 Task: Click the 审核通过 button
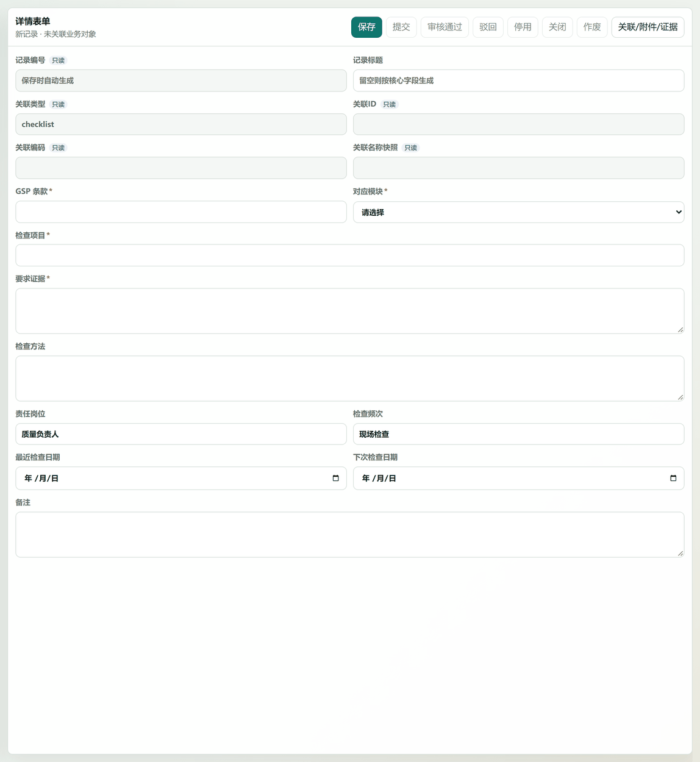[445, 27]
